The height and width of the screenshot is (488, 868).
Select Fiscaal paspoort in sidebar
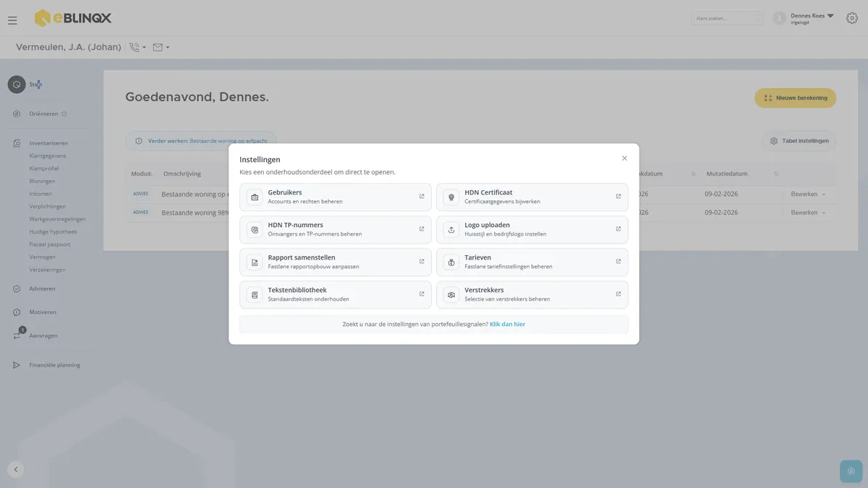(x=50, y=244)
